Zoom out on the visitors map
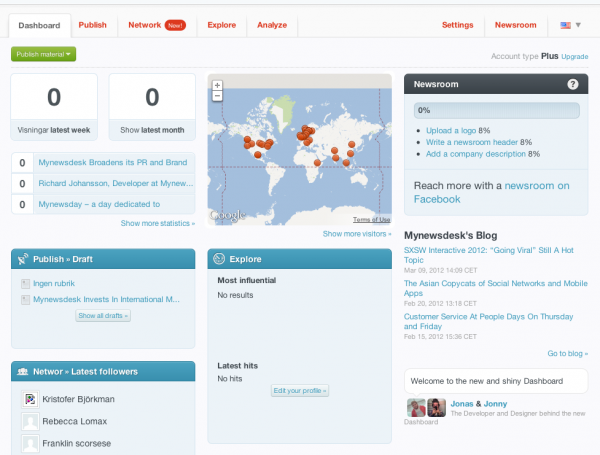This screenshot has height=455, width=600. [217, 96]
